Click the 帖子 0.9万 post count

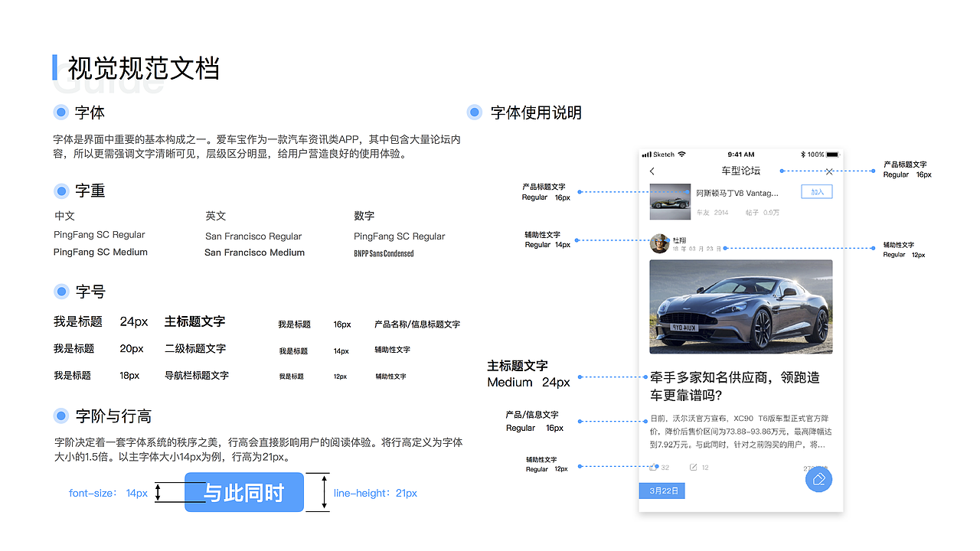pyautogui.click(x=762, y=213)
